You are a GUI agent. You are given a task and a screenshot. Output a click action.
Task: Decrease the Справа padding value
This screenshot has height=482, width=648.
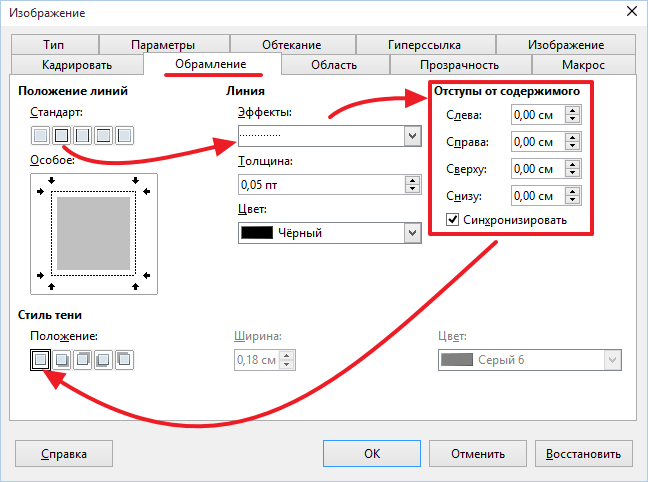(x=572, y=146)
